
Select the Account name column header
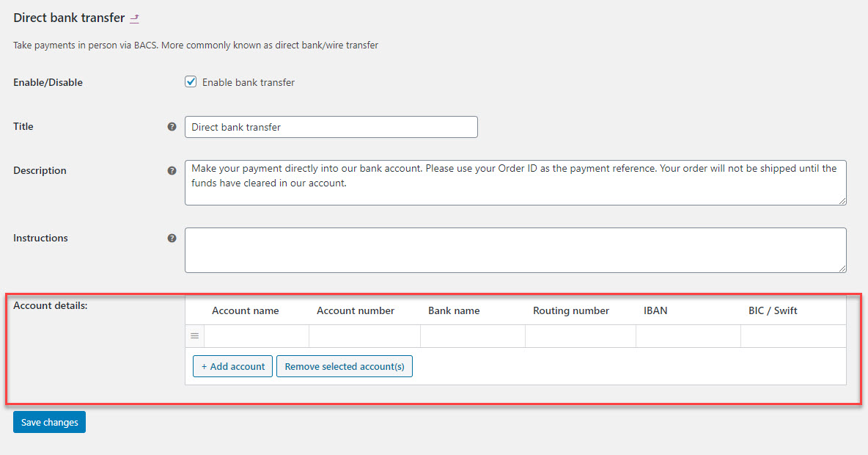pos(245,310)
